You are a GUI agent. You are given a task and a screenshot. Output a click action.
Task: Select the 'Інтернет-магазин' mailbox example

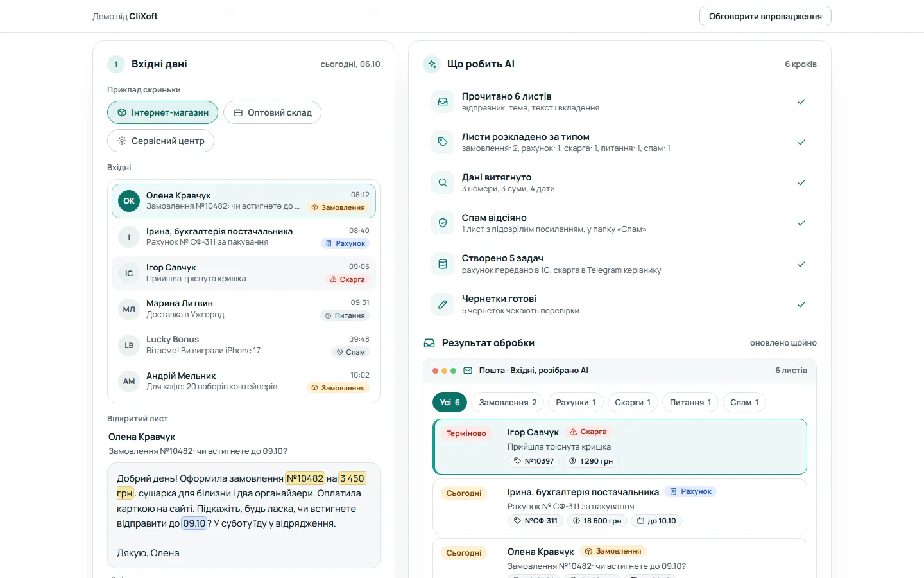pos(162,112)
